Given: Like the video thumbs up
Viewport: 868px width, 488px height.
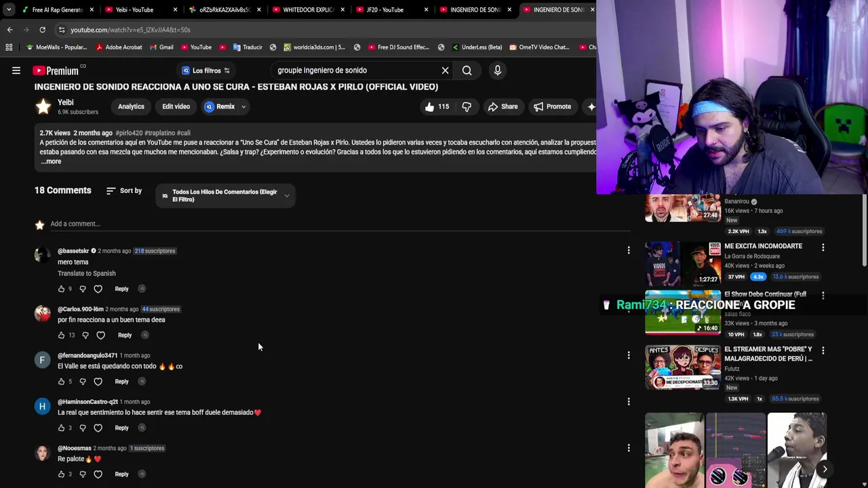Looking at the screenshot, I should click(437, 106).
